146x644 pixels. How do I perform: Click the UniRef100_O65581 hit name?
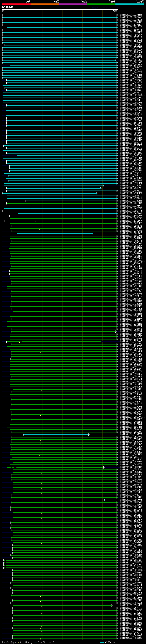[x=131, y=278]
